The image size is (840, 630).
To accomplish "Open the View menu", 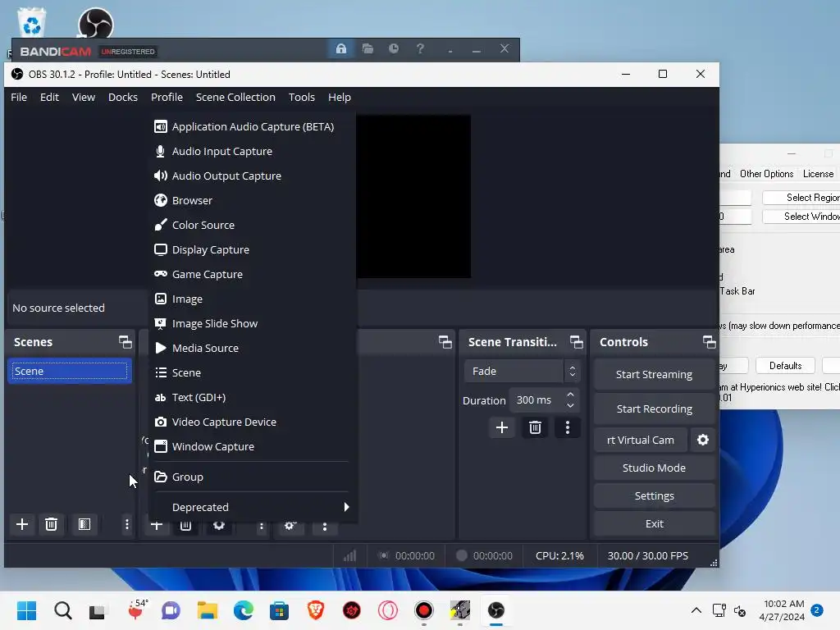I will coord(84,97).
